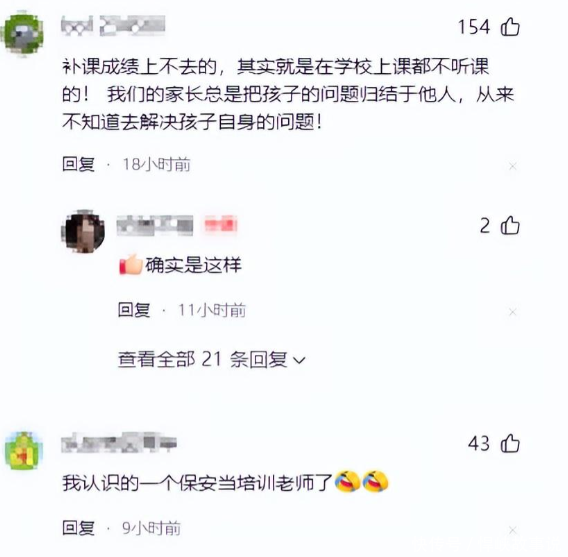The image size is (568, 557).
Task: Open the first commenter's green pixelated avatar
Action: tap(22, 34)
